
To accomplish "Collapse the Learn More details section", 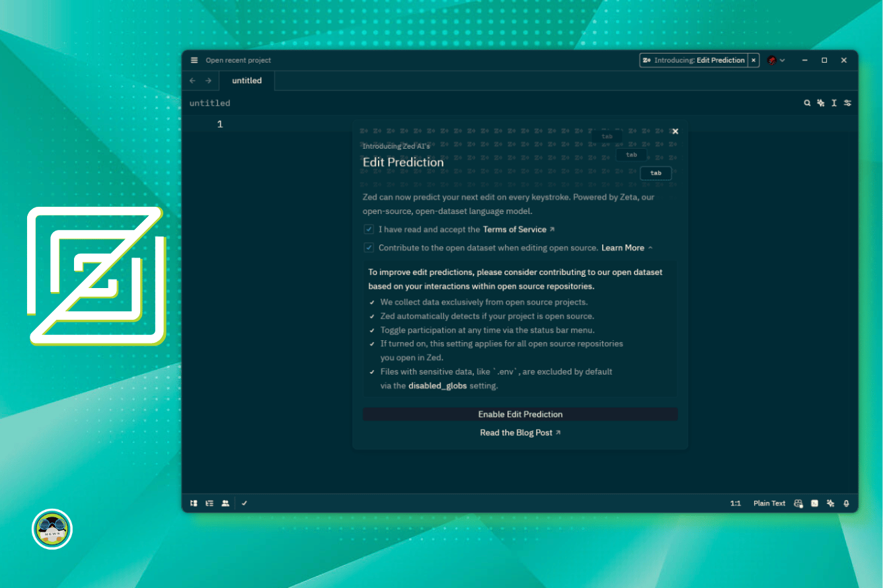I will (627, 248).
